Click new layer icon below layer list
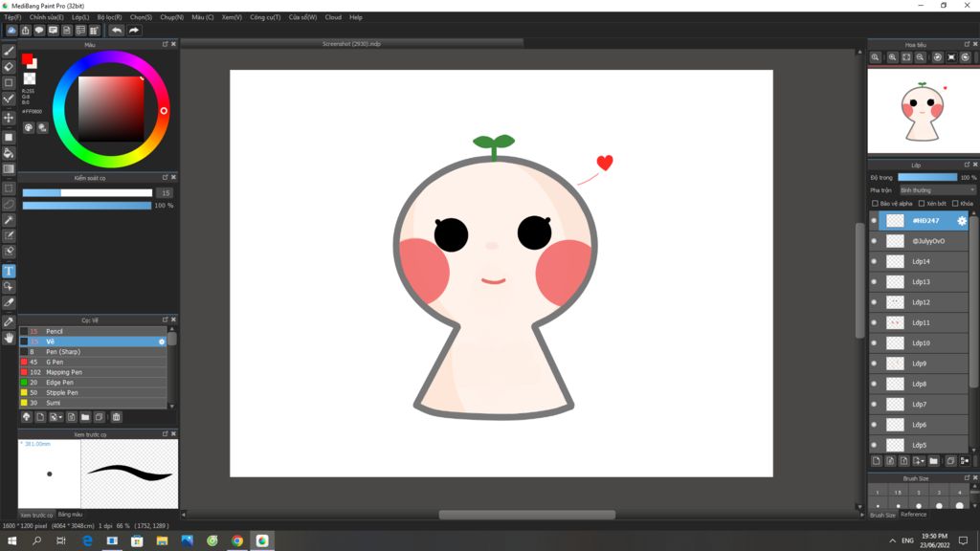The image size is (980, 551). (877, 461)
